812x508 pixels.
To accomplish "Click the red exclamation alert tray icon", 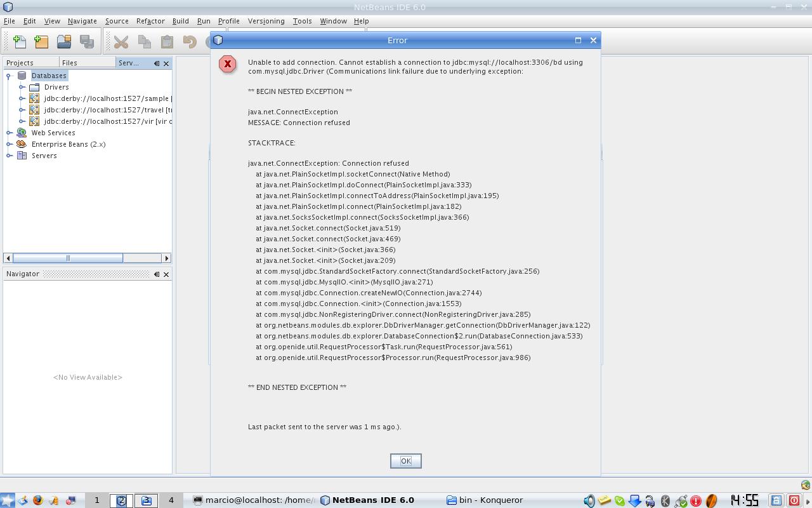I will pos(696,501).
